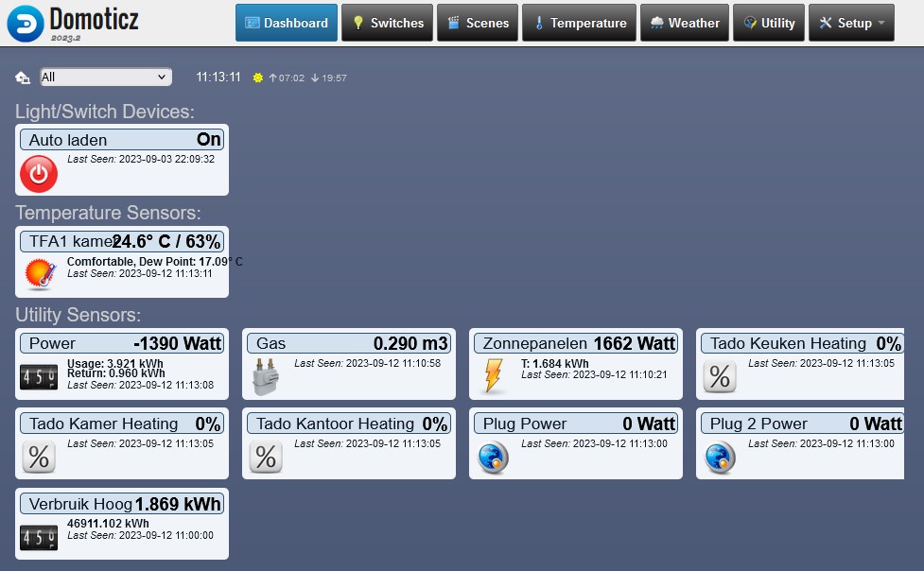The width and height of the screenshot is (924, 571).
Task: Click the clock reading 11:13:11
Action: tap(218, 78)
